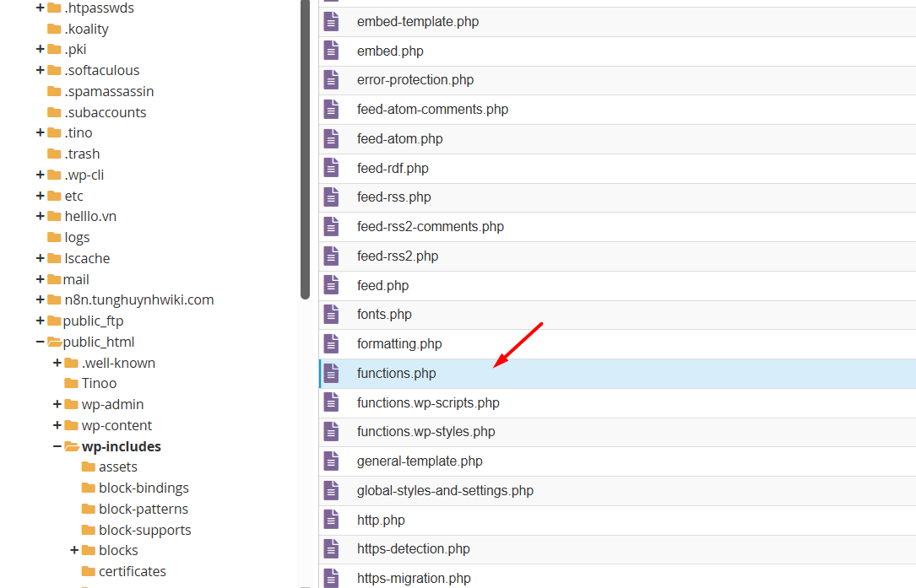
Task: Click the folder icon for wp-admin
Action: click(71, 404)
